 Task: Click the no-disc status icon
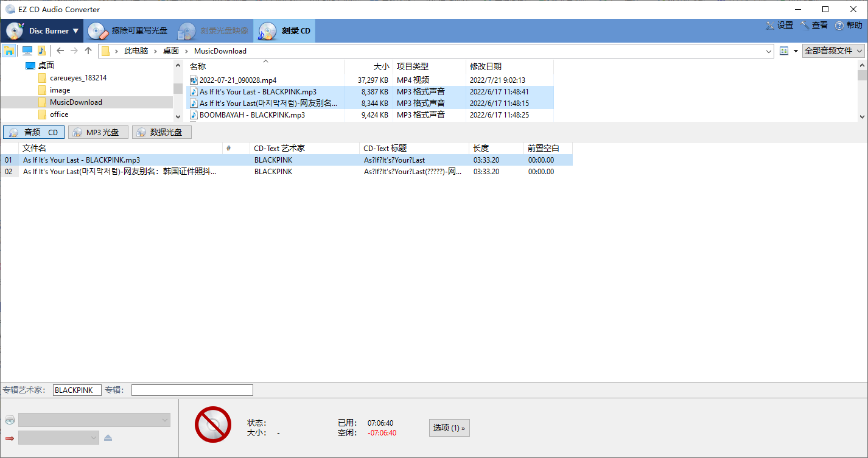tap(213, 425)
